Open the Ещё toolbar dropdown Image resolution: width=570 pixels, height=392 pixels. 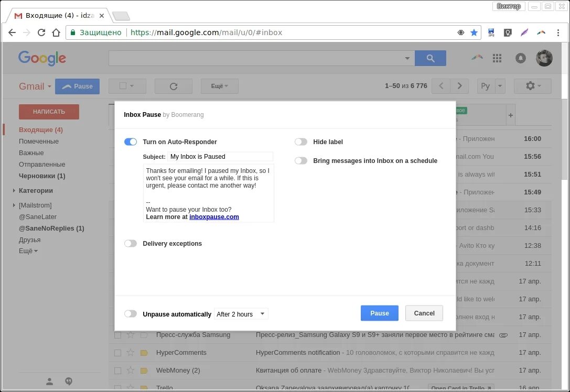click(220, 86)
